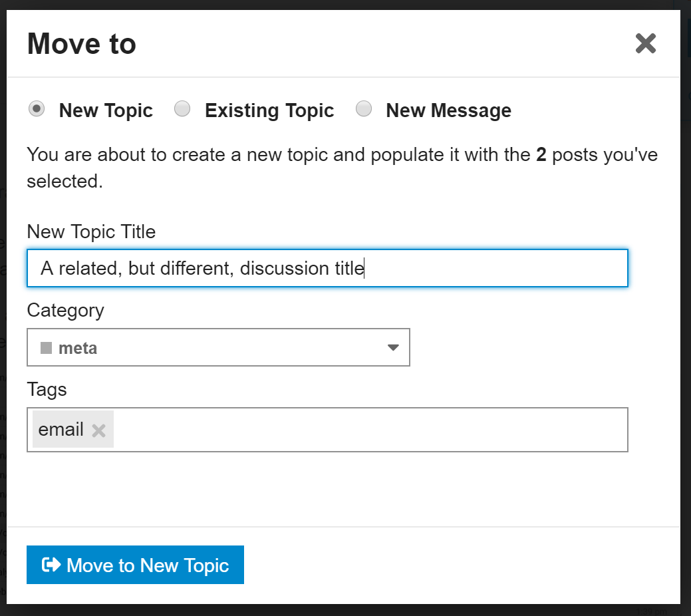
Task: Select the New Message radio button
Action: [x=364, y=109]
